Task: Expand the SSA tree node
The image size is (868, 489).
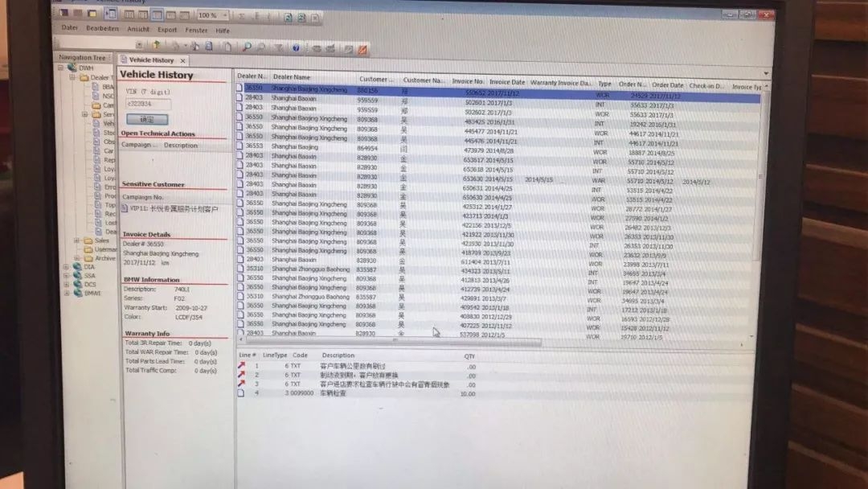Action: pyautogui.click(x=66, y=275)
